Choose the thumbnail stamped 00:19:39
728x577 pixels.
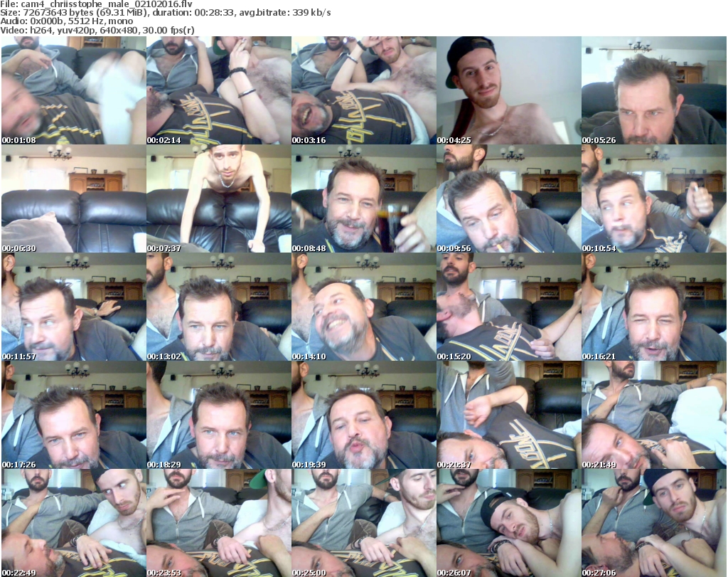[363, 415]
